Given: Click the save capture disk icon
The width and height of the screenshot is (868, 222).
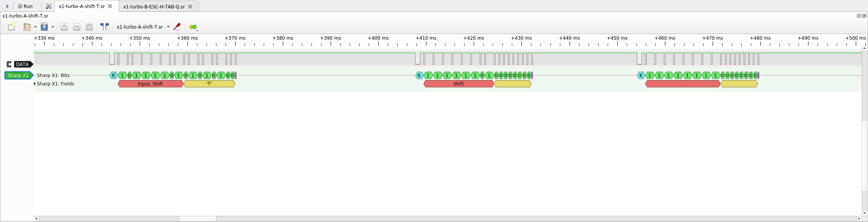Looking at the screenshot, I should pyautogui.click(x=44, y=27).
